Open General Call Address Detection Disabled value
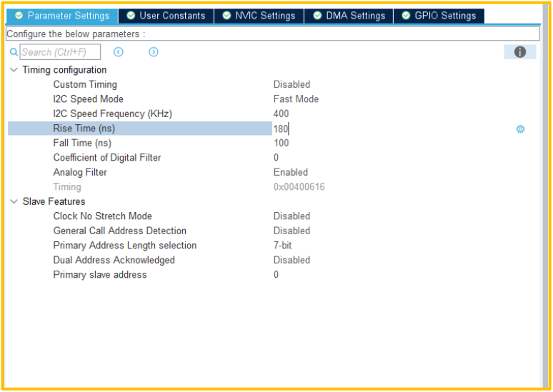The image size is (553, 392). point(292,231)
